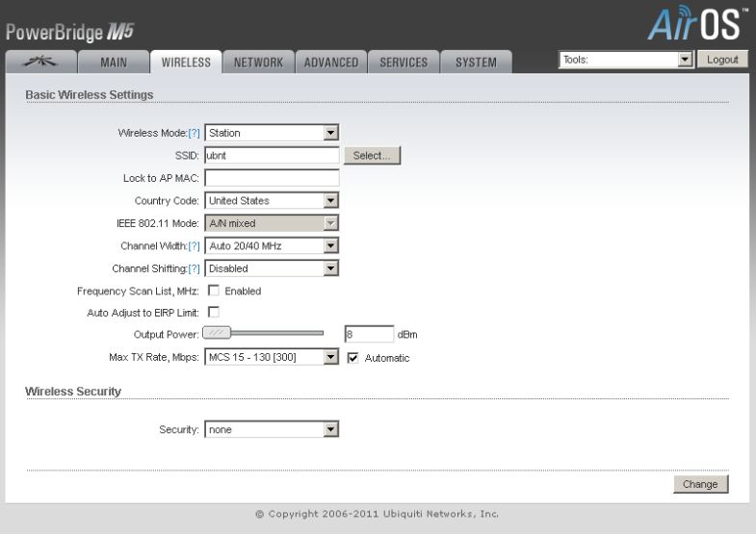This screenshot has width=756, height=534.
Task: Open the Channel Shifting dropdown
Action: tap(272, 268)
